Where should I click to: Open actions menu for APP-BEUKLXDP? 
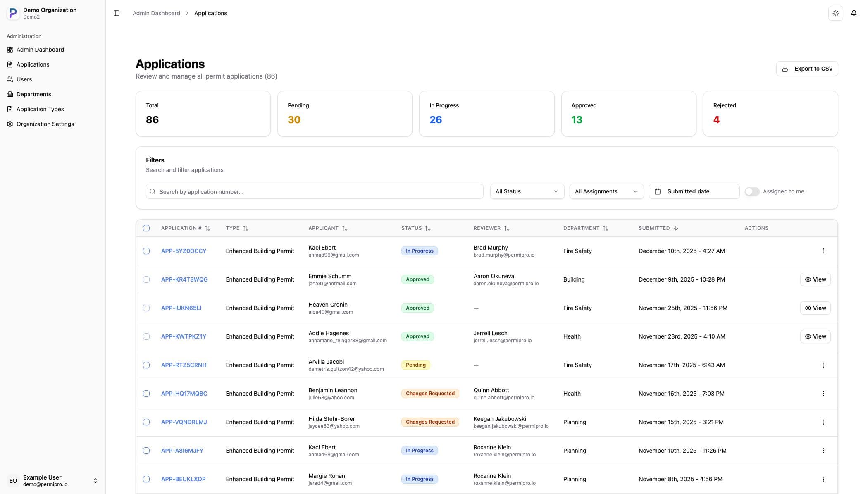(823, 479)
